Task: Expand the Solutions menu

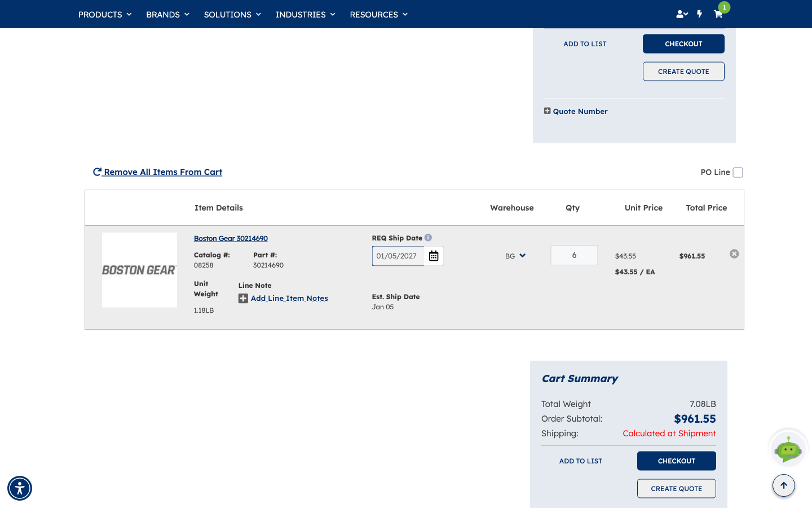Action: point(232,14)
